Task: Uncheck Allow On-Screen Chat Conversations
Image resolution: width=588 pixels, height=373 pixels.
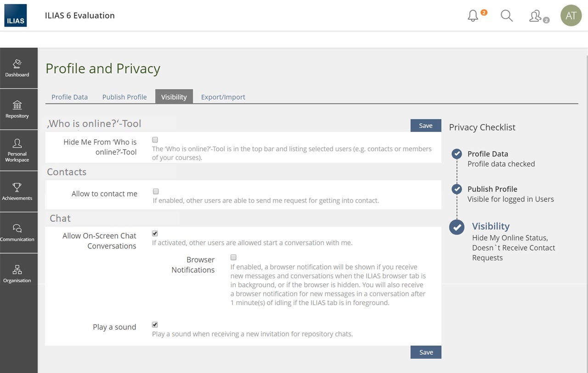Action: pos(155,234)
